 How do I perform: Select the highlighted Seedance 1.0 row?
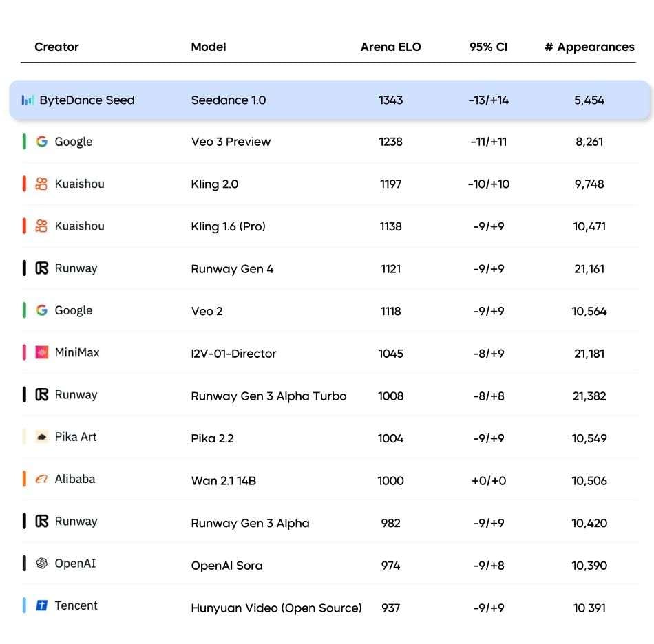click(x=330, y=100)
